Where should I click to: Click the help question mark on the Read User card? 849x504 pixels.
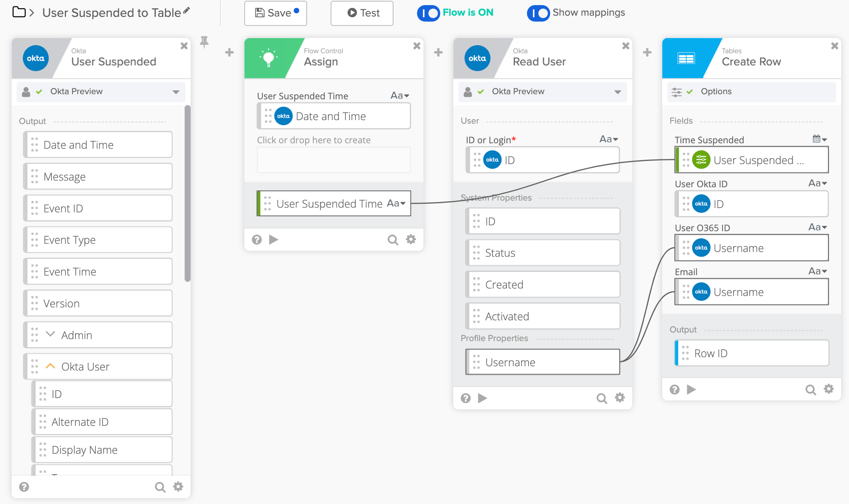point(465,398)
